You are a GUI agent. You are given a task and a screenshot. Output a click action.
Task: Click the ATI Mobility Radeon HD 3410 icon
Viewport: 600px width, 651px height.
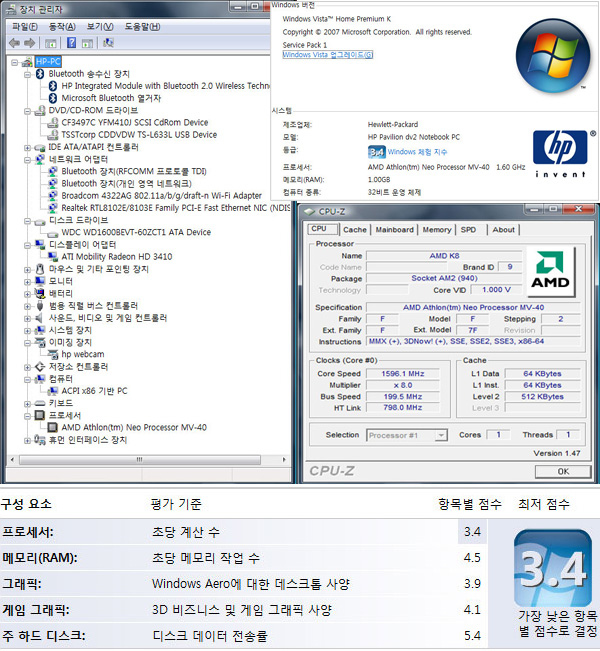point(53,257)
